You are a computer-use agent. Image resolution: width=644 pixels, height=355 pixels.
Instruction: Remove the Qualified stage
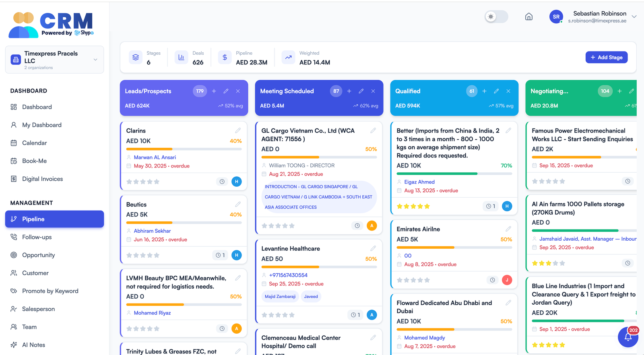tap(509, 91)
